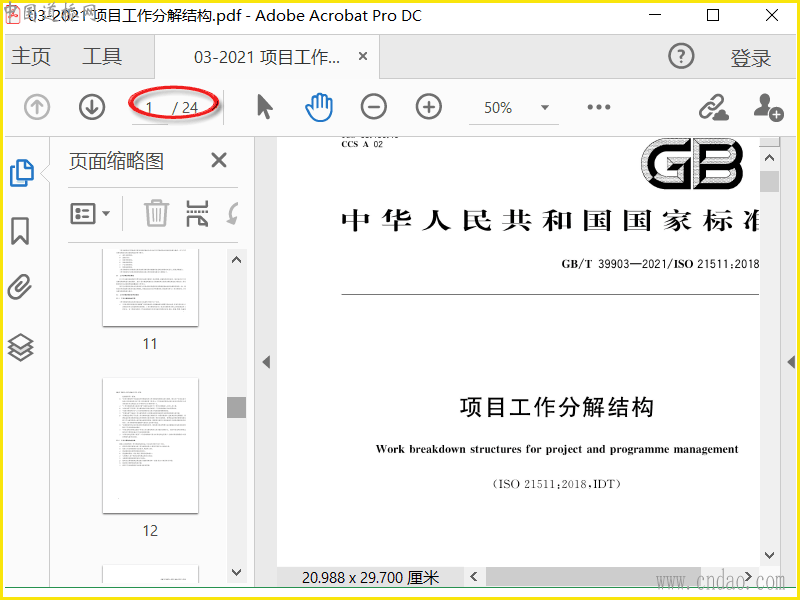Screen dimensions: 800x600
Task: Open the layers panel icon
Action: (20, 347)
